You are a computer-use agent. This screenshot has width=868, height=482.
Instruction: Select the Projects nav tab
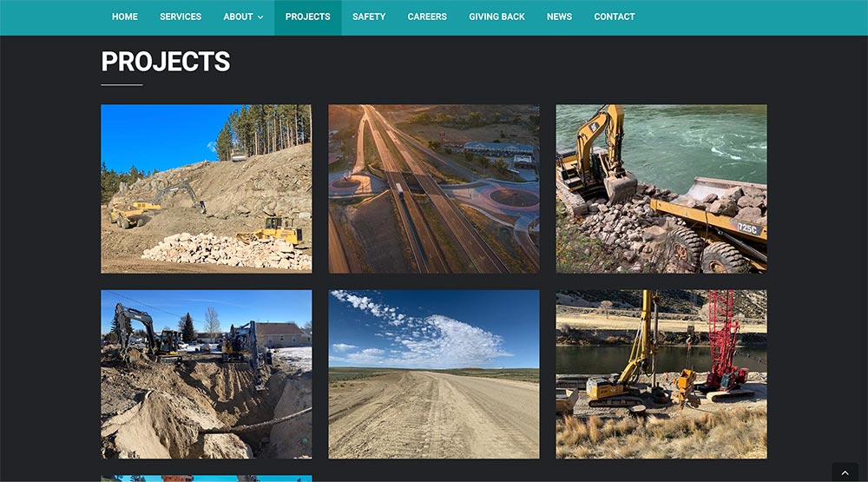(x=307, y=17)
